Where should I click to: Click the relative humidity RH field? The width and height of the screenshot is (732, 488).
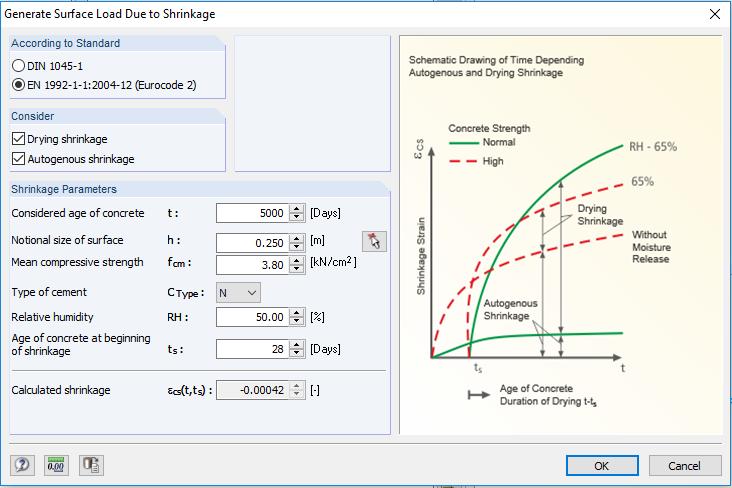coord(252,317)
